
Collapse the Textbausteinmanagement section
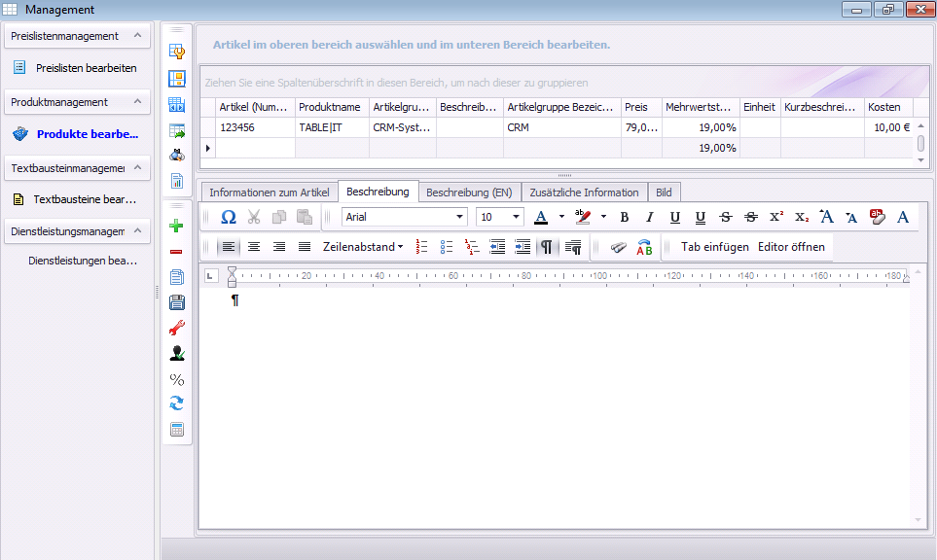137,168
